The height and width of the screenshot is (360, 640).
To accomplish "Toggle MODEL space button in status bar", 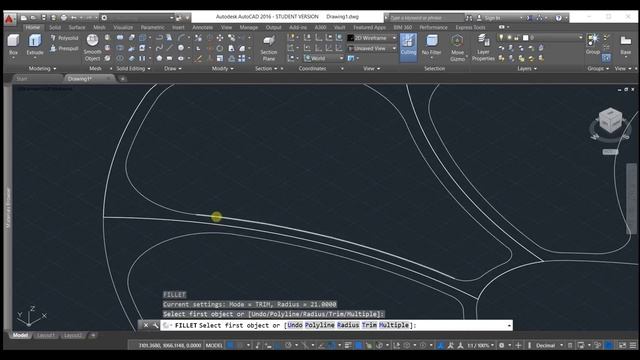I will tap(214, 345).
